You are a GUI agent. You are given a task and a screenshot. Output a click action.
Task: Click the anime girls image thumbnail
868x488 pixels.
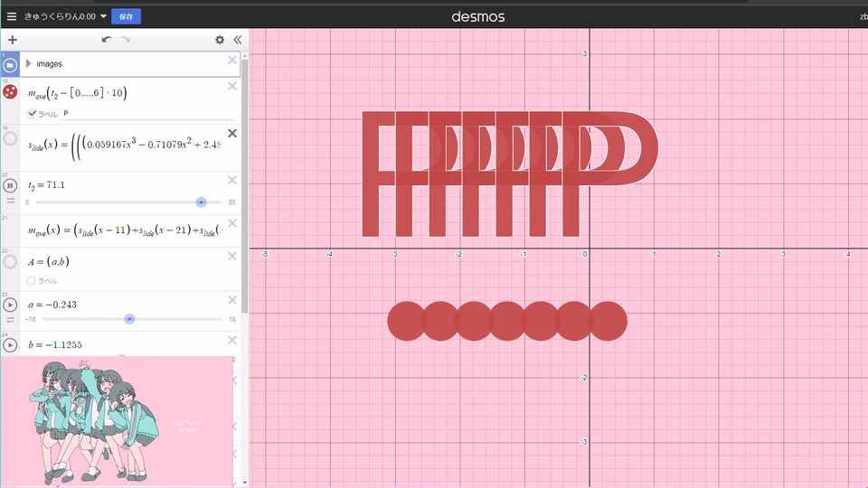(117, 422)
